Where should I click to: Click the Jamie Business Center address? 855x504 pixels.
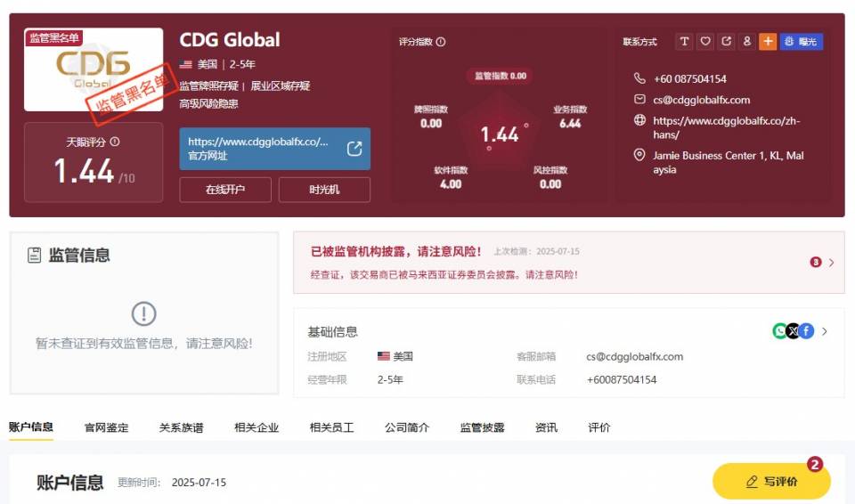(x=728, y=163)
